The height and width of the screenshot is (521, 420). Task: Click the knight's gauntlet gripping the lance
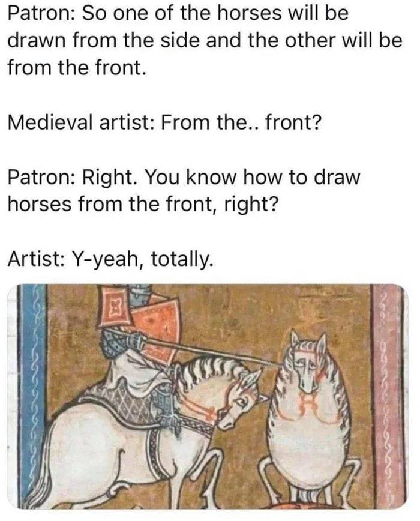[136, 340]
